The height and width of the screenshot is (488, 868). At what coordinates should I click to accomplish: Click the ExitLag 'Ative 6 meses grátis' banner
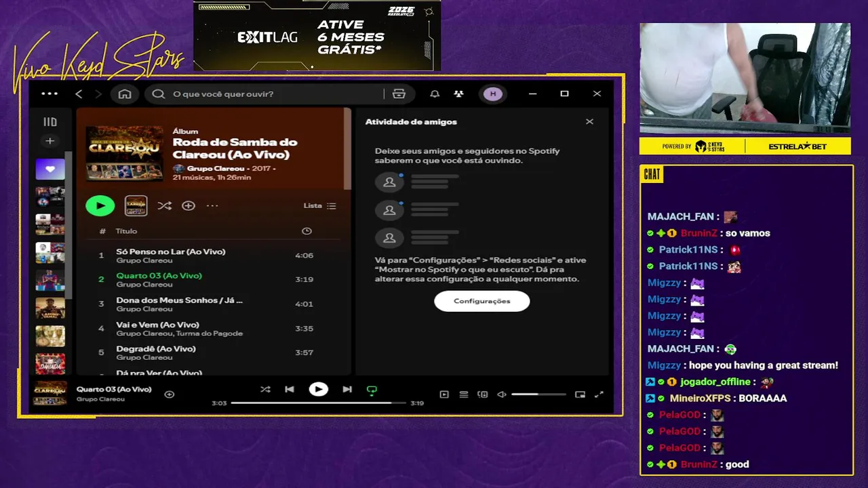[x=317, y=35]
